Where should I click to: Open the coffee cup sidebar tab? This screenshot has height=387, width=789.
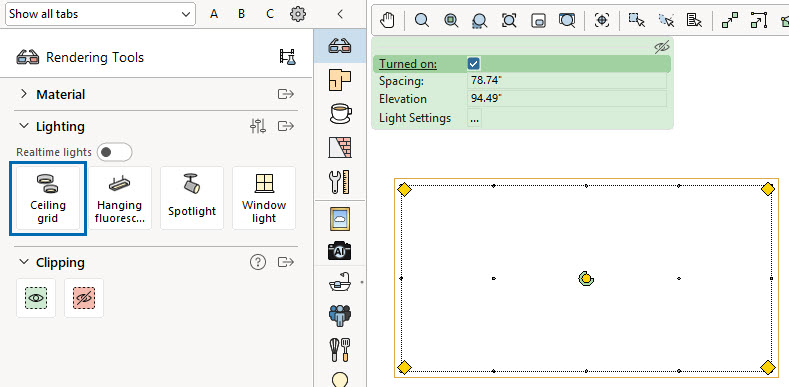click(x=340, y=113)
